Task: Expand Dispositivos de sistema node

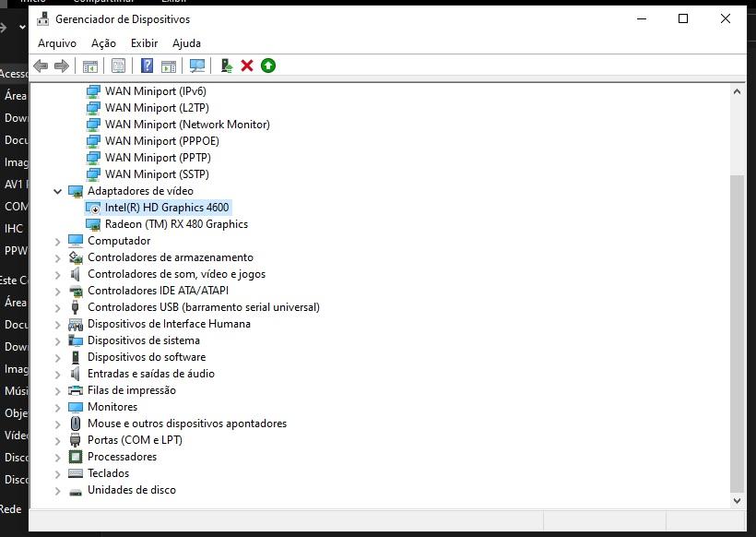Action: pyautogui.click(x=57, y=340)
